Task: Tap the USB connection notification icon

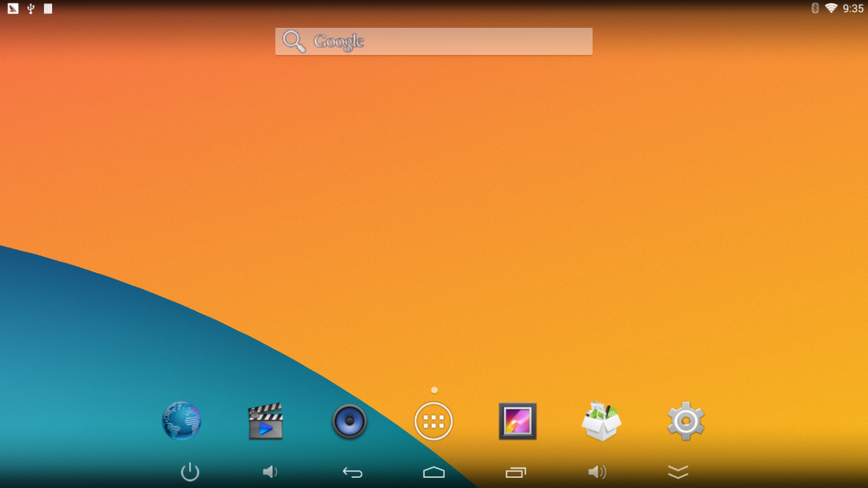Action: pyautogui.click(x=31, y=9)
